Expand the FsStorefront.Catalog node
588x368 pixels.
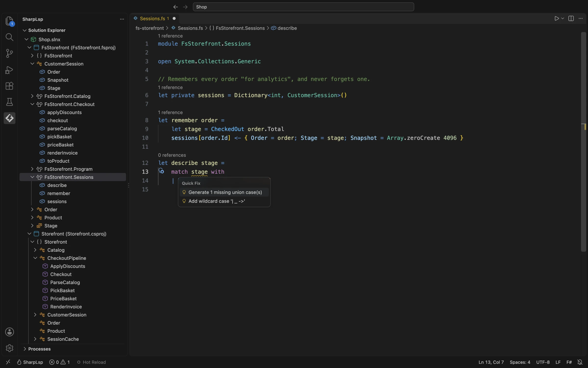32,96
